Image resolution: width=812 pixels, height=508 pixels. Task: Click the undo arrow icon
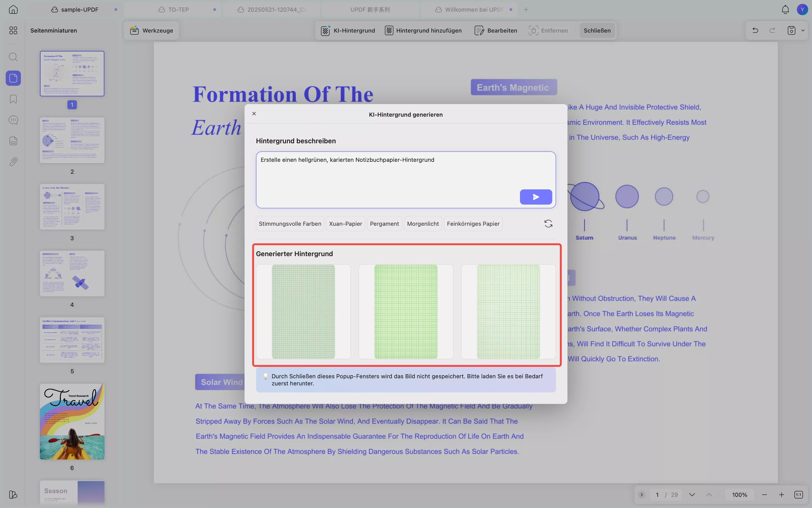pos(755,30)
